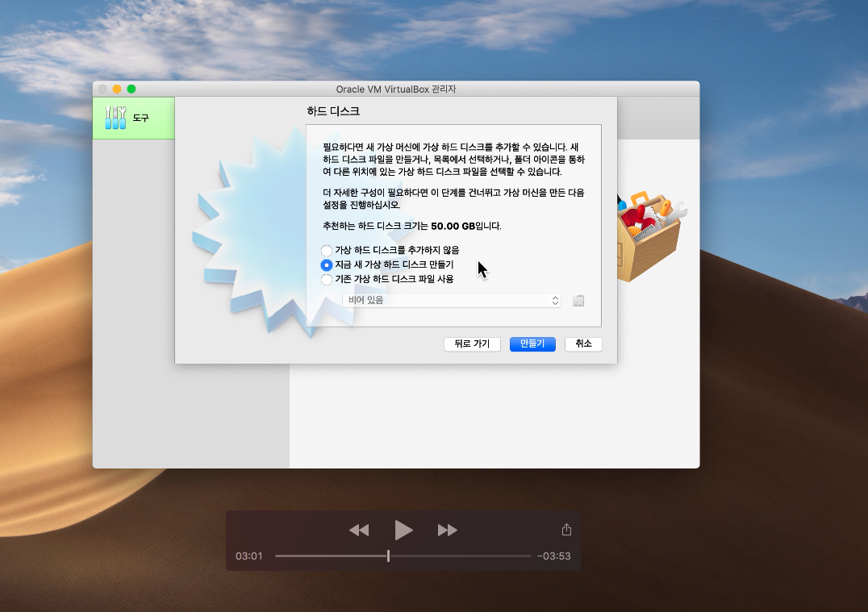
Task: Click the 취소 (Cancel) button
Action: tap(583, 343)
